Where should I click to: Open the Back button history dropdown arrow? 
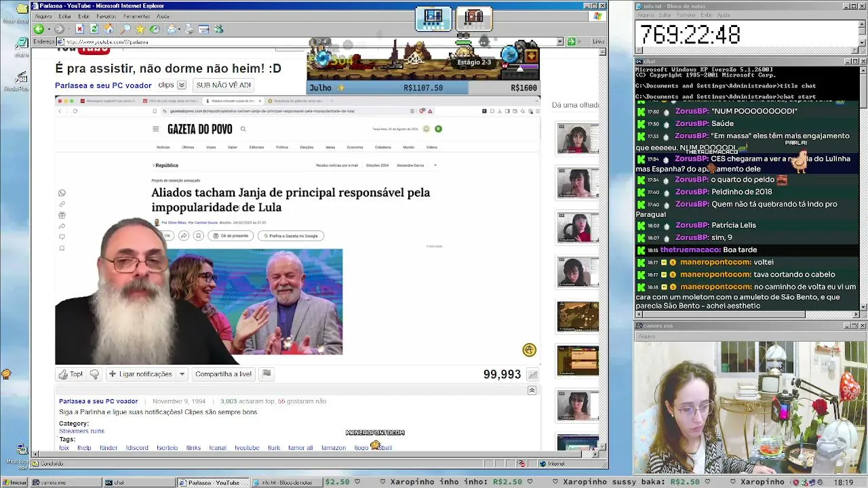[47, 29]
